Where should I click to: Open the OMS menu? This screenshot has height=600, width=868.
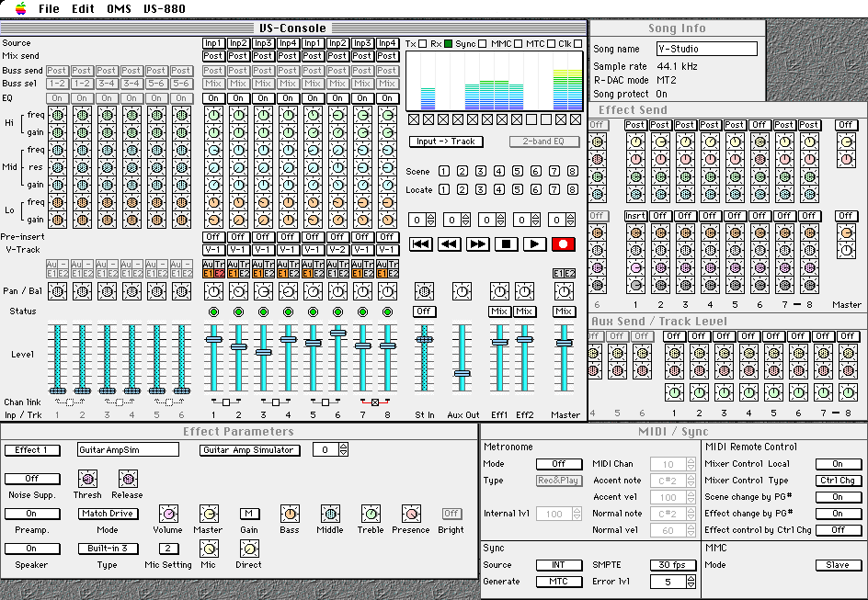click(x=119, y=9)
